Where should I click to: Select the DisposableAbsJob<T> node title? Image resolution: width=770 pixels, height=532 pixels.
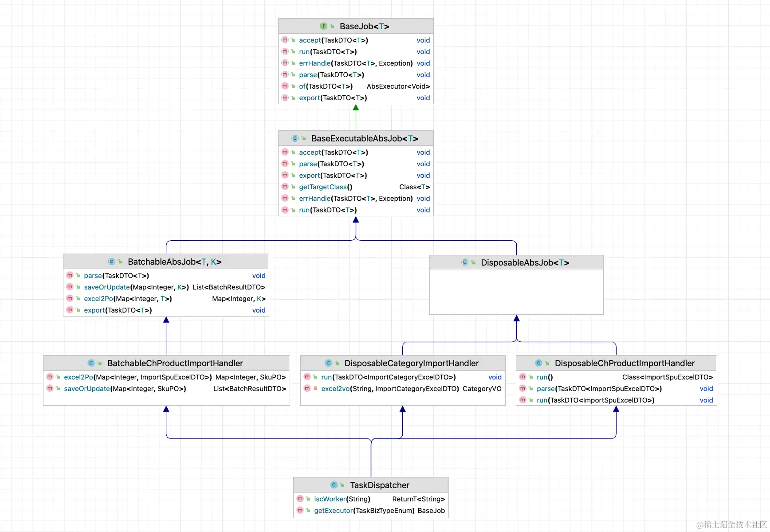525,262
